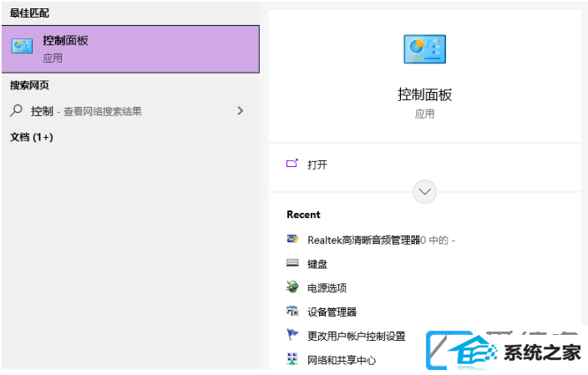588x375 pixels.
Task: Click the 搜索网页 section header
Action: point(29,85)
